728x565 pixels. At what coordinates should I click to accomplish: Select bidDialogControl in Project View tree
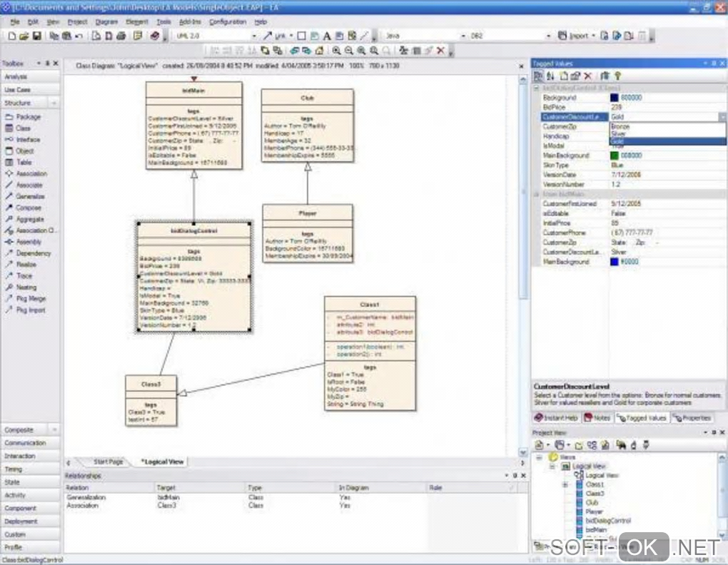click(x=608, y=521)
